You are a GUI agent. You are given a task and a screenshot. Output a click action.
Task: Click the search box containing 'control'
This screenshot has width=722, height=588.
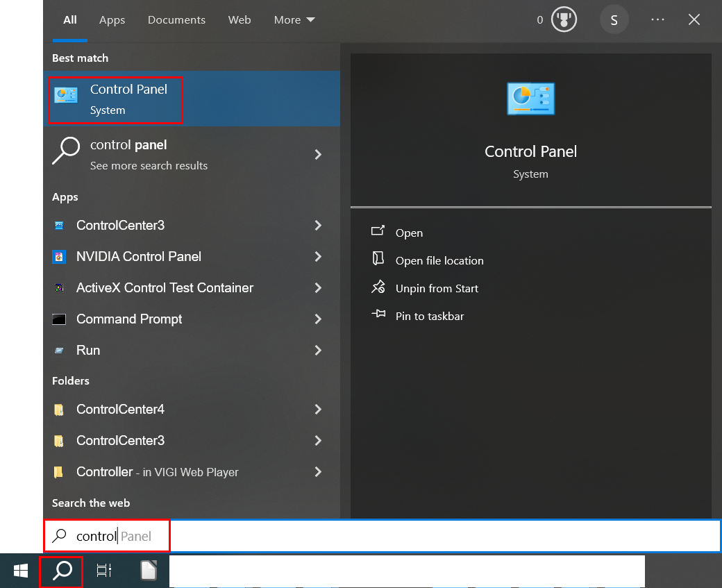(383, 536)
